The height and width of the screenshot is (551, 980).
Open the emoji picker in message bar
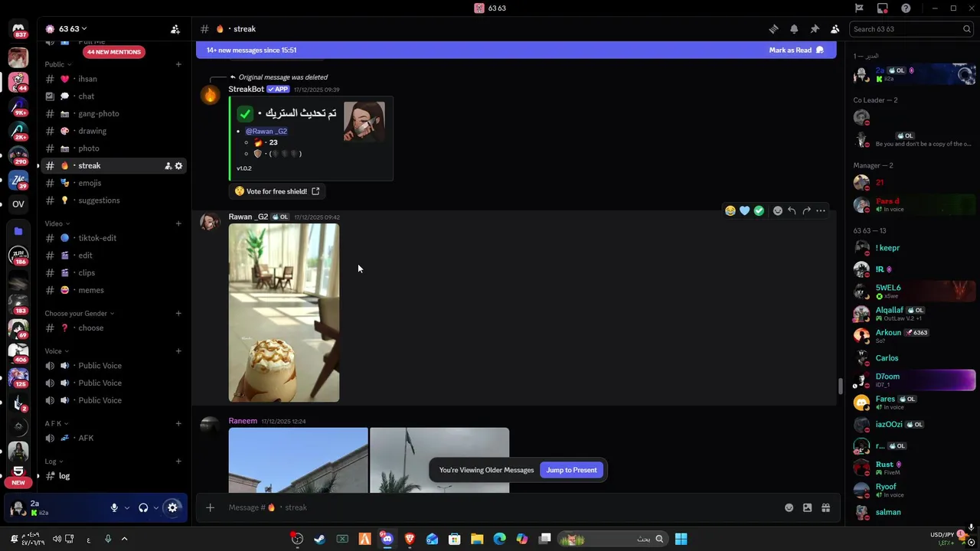pos(789,507)
